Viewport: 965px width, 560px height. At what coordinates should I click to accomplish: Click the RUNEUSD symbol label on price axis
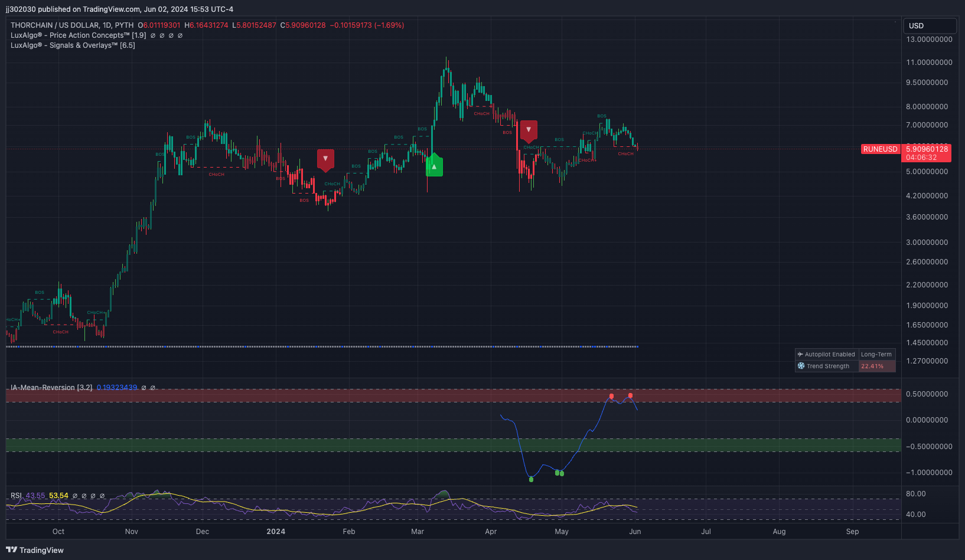(880, 149)
